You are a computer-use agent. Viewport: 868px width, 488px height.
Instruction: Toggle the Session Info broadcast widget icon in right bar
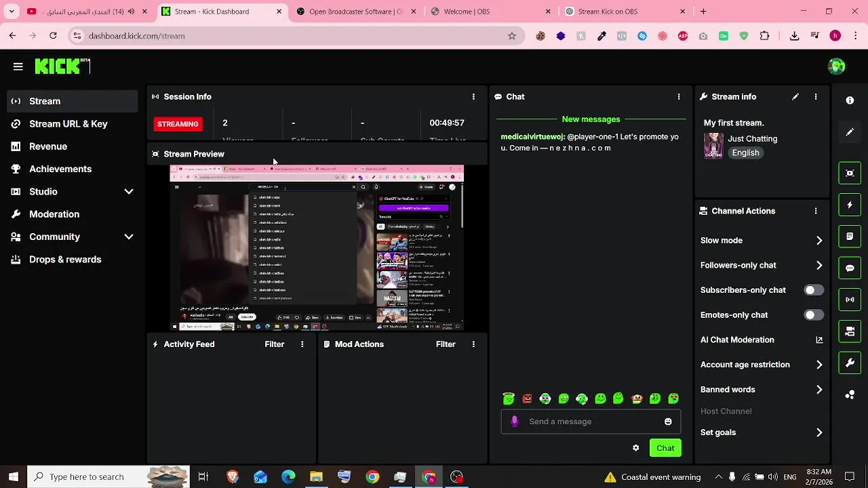coord(850,300)
